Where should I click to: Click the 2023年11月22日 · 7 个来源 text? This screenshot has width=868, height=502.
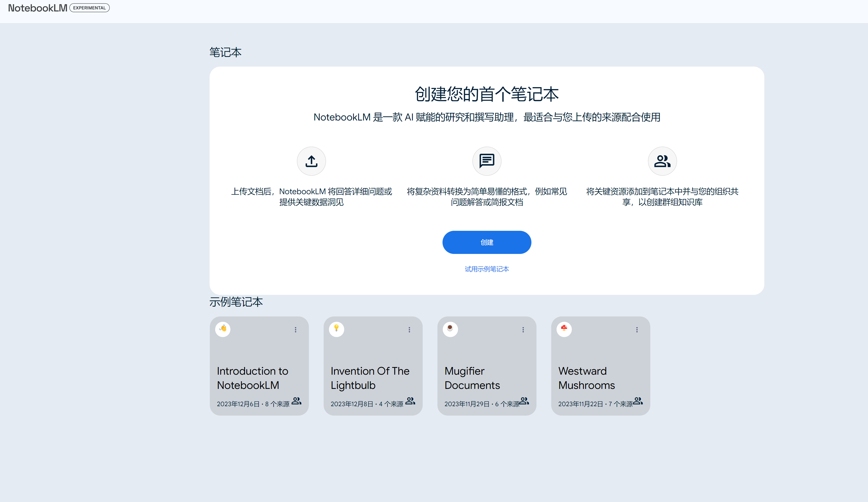[x=595, y=404]
